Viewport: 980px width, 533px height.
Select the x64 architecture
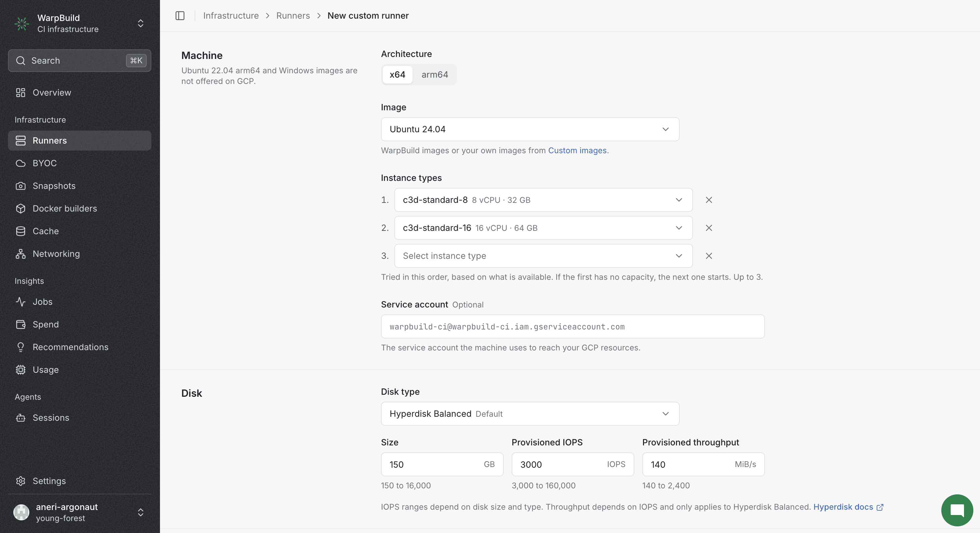tap(397, 75)
